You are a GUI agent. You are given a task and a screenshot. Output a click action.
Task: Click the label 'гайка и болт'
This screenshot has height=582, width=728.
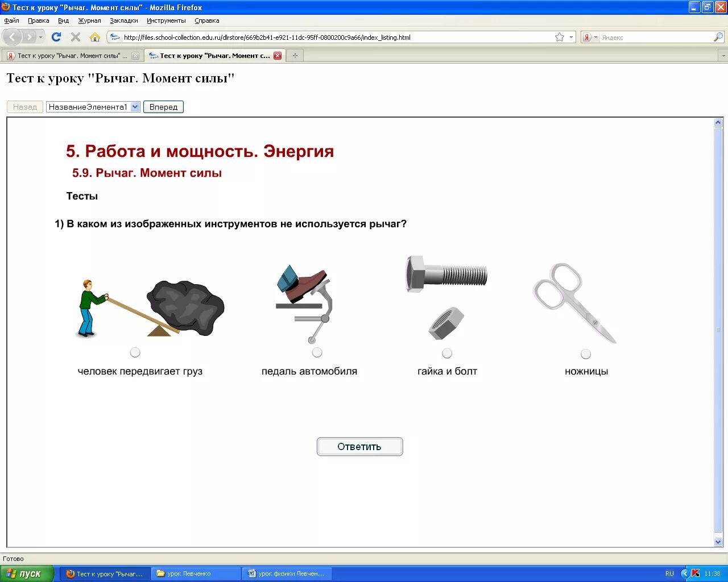447,371
